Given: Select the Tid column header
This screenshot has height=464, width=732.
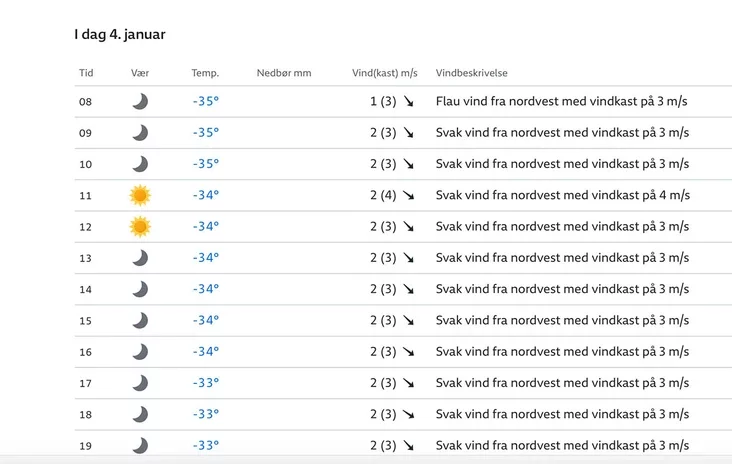Looking at the screenshot, I should tap(86, 73).
